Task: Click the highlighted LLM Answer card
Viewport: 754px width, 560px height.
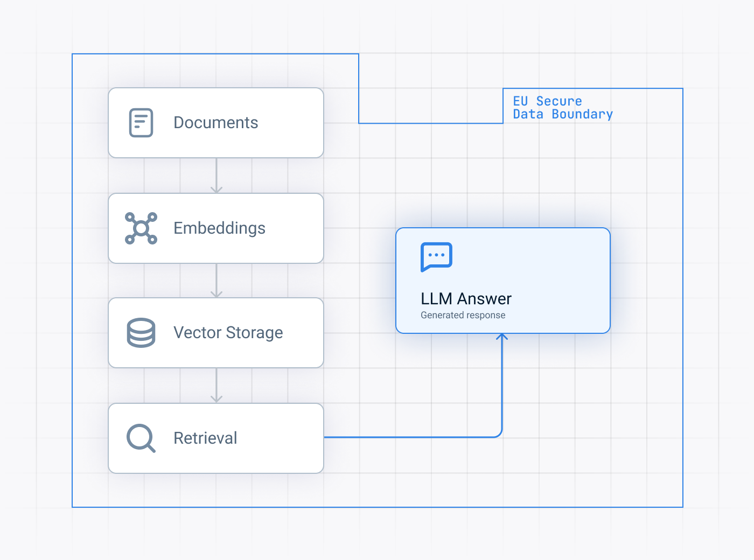Action: (x=502, y=281)
